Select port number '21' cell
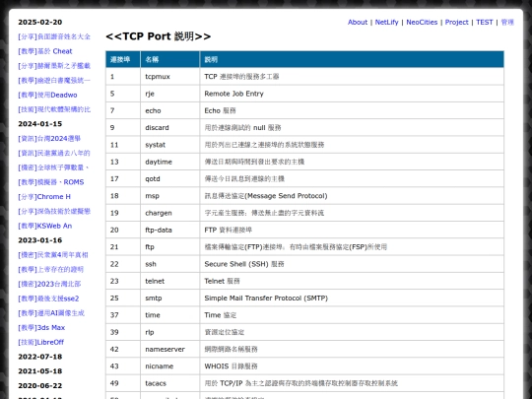The width and height of the screenshot is (532, 399). (x=123, y=247)
